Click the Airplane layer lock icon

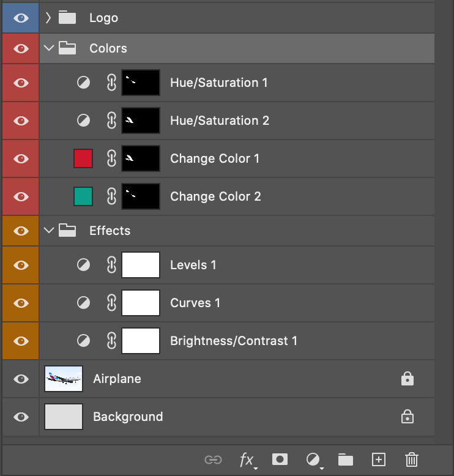tap(407, 379)
